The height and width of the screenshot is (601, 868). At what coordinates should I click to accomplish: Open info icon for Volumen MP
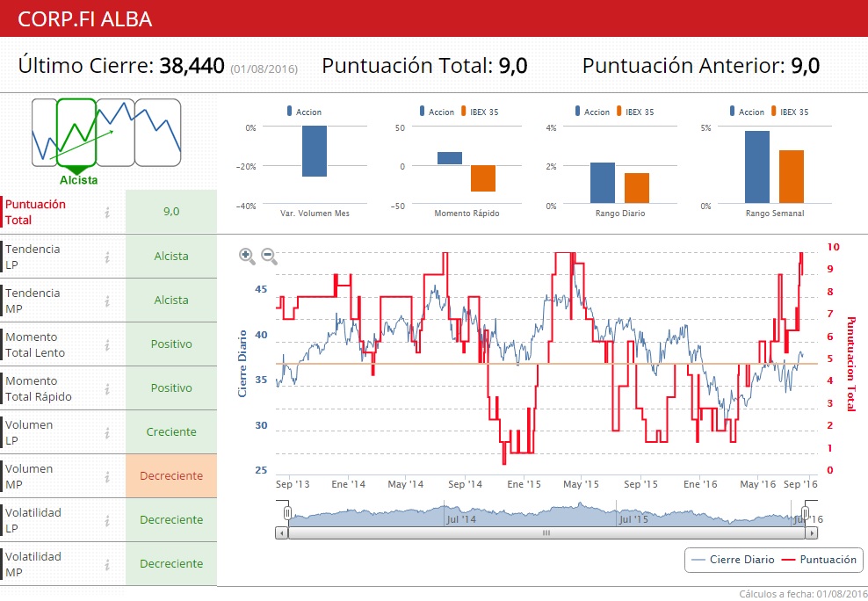107,476
